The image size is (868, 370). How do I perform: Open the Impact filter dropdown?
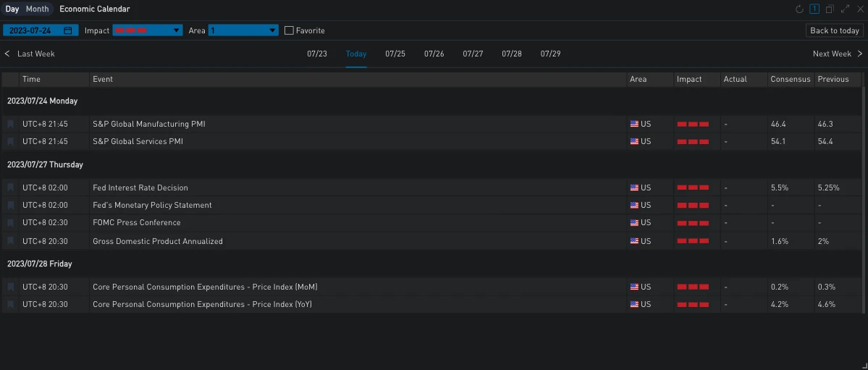(148, 30)
